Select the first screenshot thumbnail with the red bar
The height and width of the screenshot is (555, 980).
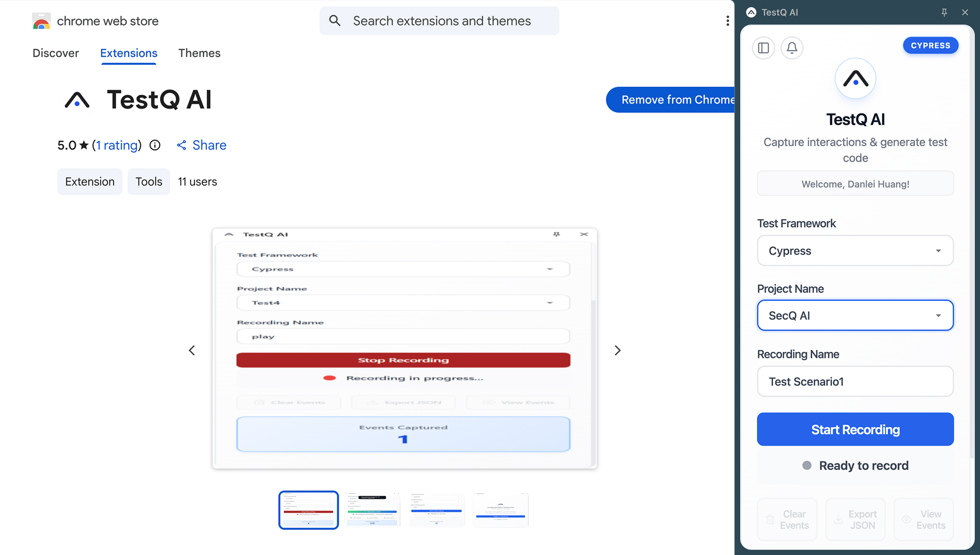pyautogui.click(x=309, y=510)
